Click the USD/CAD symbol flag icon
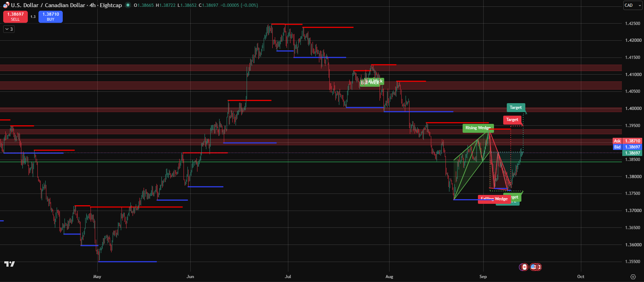 click(x=6, y=5)
